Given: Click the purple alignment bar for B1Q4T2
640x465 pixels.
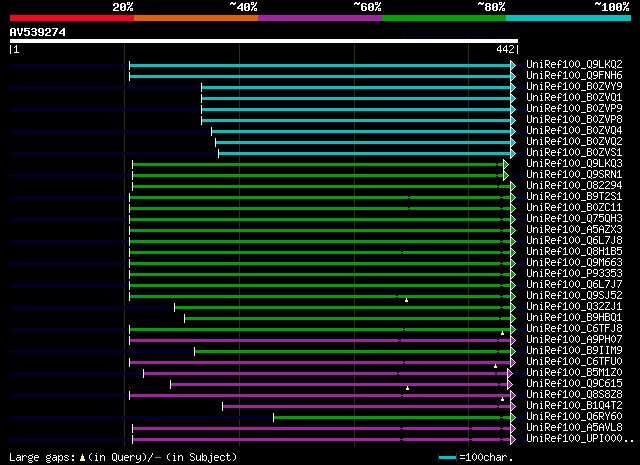Looking at the screenshot, I should (366, 407).
